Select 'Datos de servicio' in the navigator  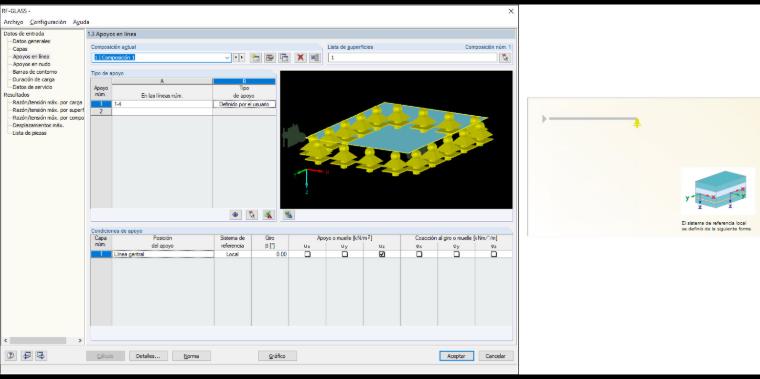point(32,87)
